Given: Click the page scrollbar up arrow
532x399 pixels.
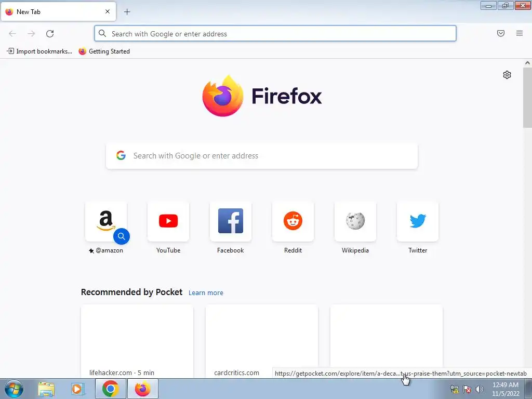Looking at the screenshot, I should (x=527, y=63).
